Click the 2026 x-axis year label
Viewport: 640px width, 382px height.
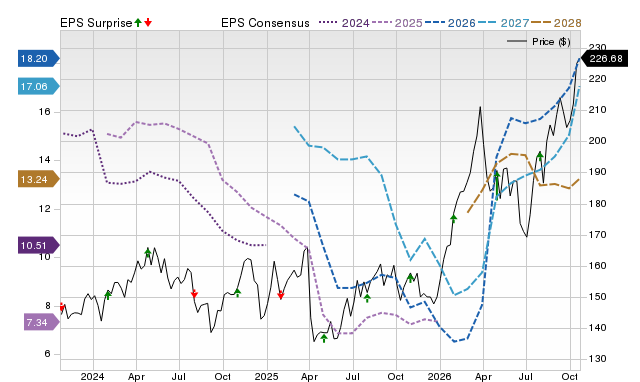(439, 376)
